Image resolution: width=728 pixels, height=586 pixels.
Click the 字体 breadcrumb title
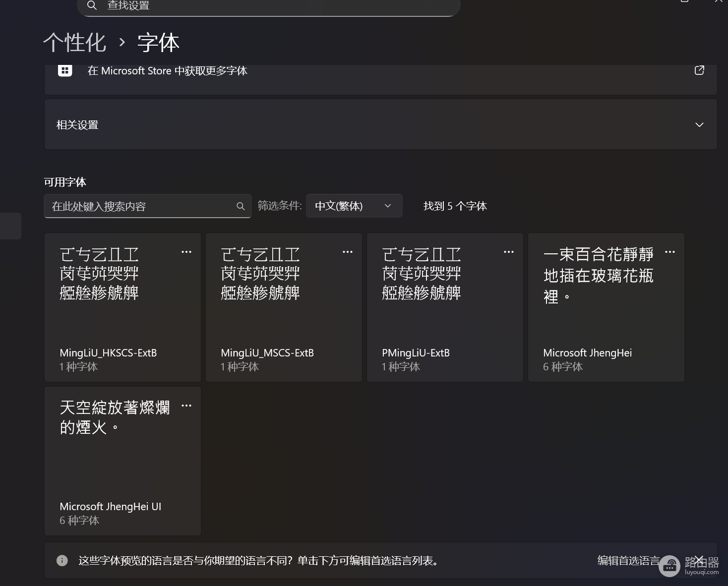pos(158,43)
